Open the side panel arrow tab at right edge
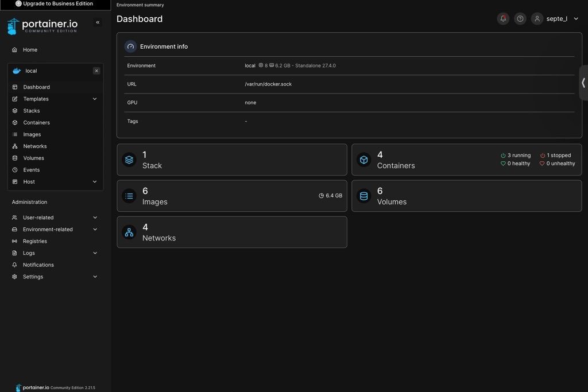The height and width of the screenshot is (392, 588). coord(583,83)
